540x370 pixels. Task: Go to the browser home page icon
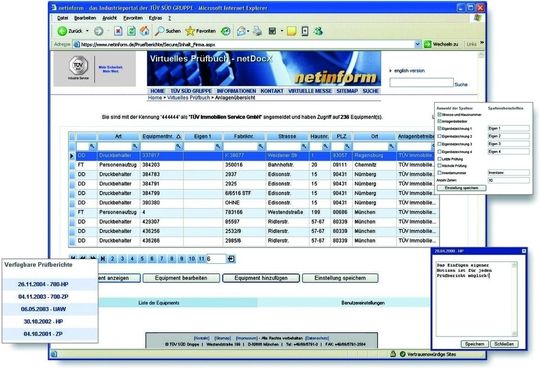[x=145, y=31]
